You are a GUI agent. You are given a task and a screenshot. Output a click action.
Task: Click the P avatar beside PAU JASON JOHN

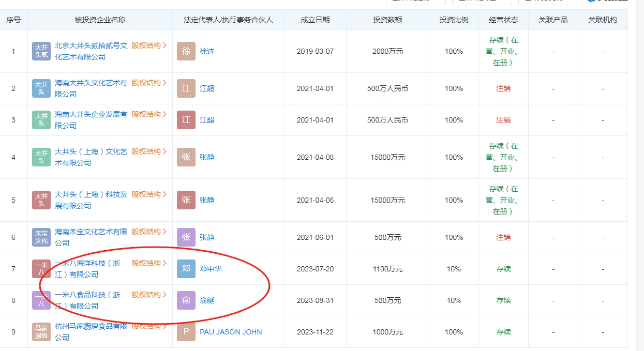point(186,332)
